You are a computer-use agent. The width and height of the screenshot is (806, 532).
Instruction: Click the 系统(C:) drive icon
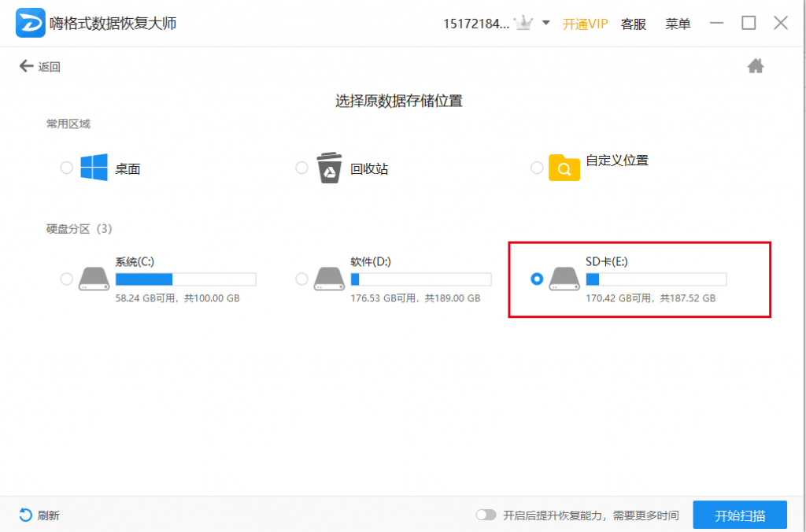pos(94,279)
